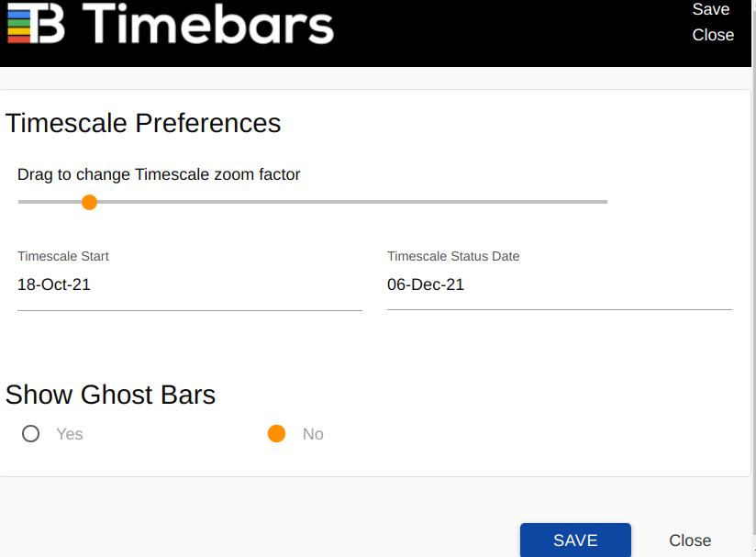The width and height of the screenshot is (756, 557).
Task: Select the No radio button for Ghost Bars
Action: 277,434
